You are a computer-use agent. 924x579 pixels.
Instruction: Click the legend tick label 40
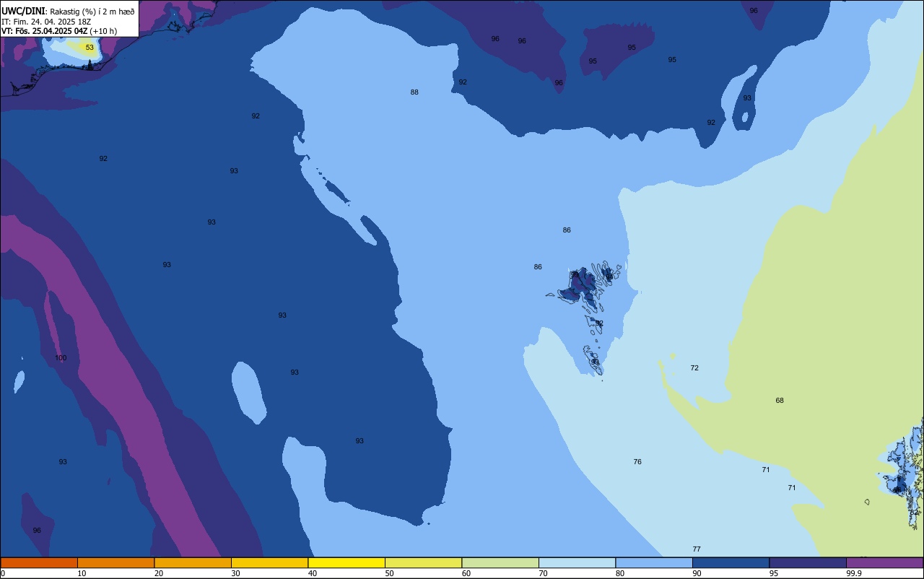(313, 573)
